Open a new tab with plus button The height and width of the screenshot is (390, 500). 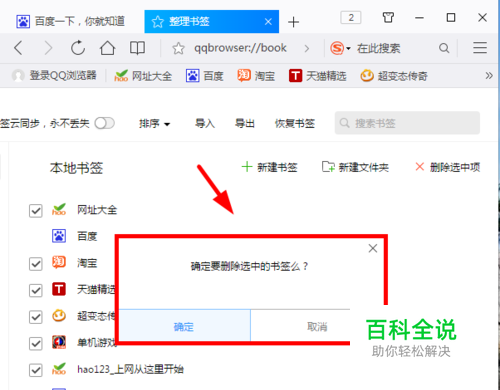293,22
